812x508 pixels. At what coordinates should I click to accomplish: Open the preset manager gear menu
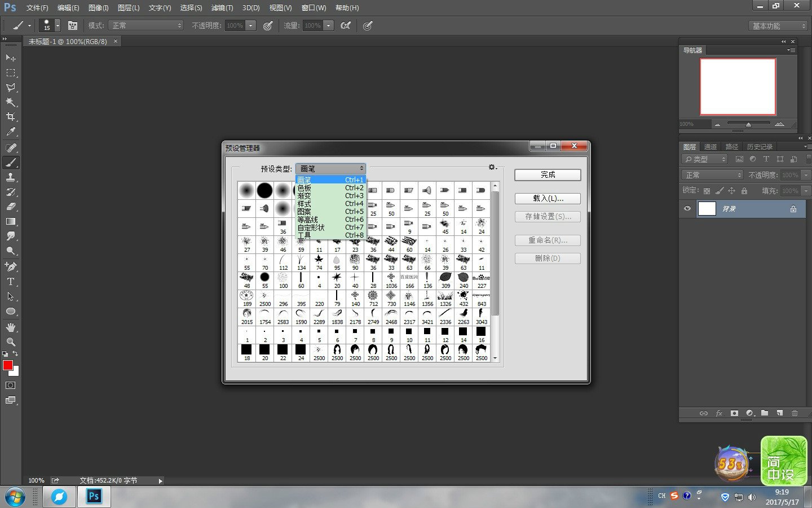492,168
